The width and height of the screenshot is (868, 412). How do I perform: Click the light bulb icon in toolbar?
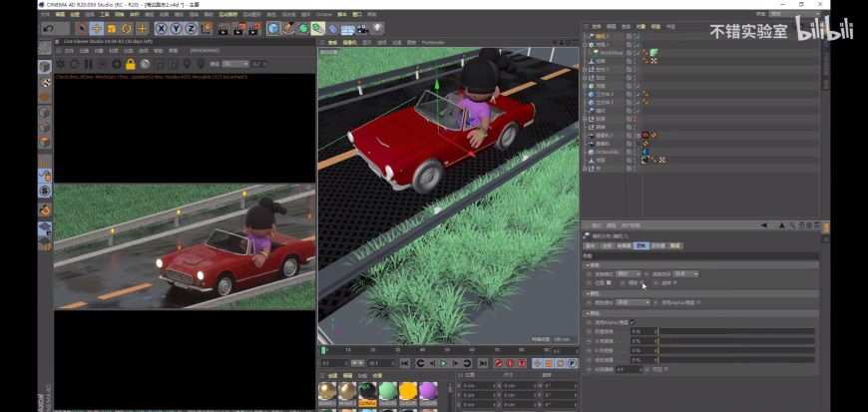(378, 28)
